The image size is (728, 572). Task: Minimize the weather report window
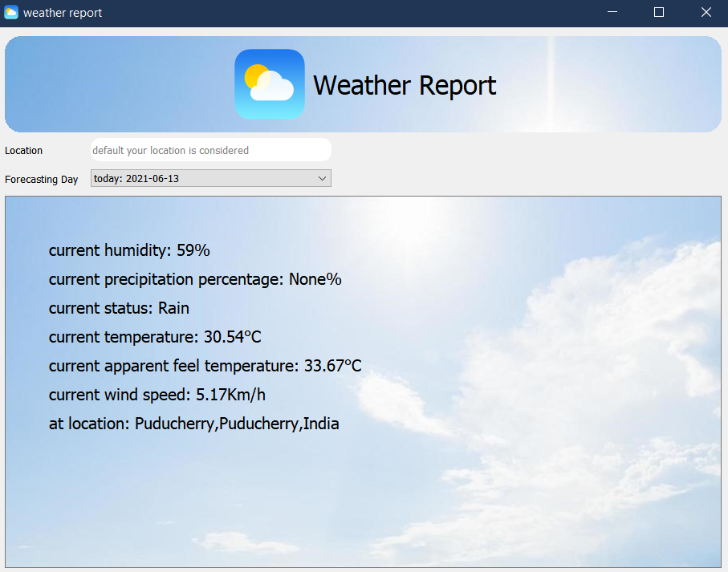[x=612, y=13]
